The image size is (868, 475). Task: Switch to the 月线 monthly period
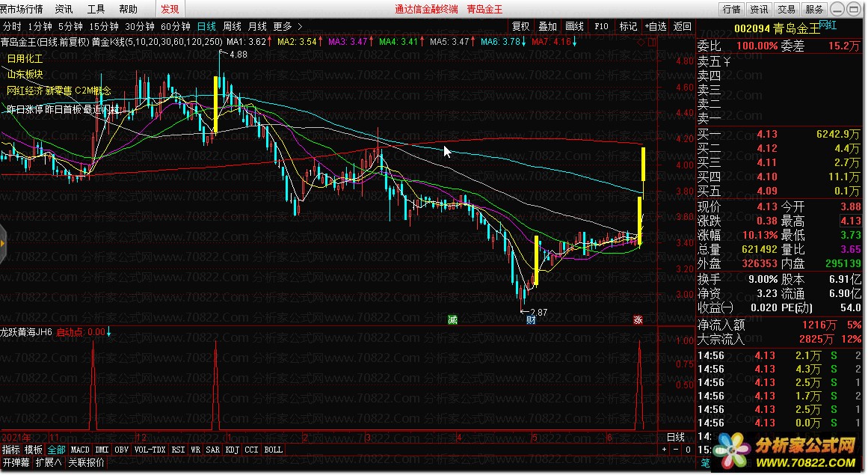pos(257,26)
